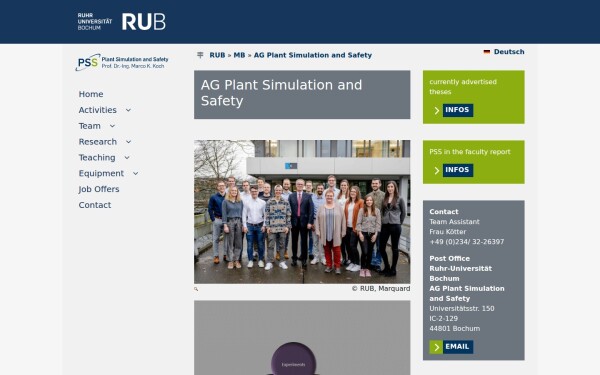Select the 'currently advertised theses' text
The width and height of the screenshot is (600, 375).
pos(463,87)
